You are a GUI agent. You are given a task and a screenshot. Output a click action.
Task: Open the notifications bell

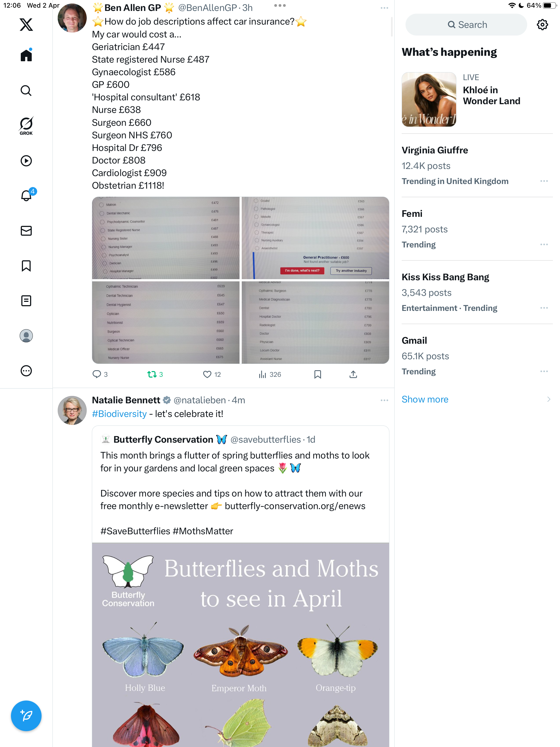(26, 195)
